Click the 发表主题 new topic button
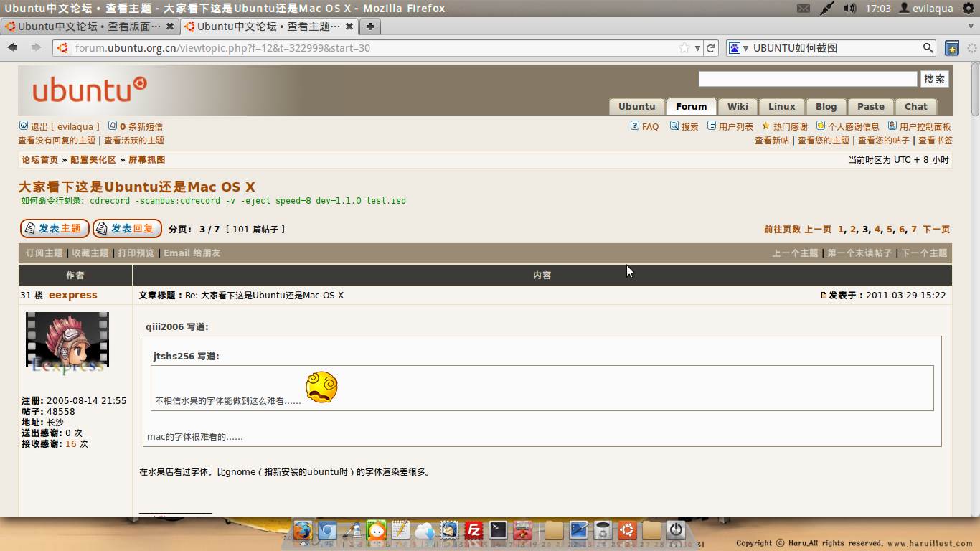The height and width of the screenshot is (551, 980). coord(55,229)
